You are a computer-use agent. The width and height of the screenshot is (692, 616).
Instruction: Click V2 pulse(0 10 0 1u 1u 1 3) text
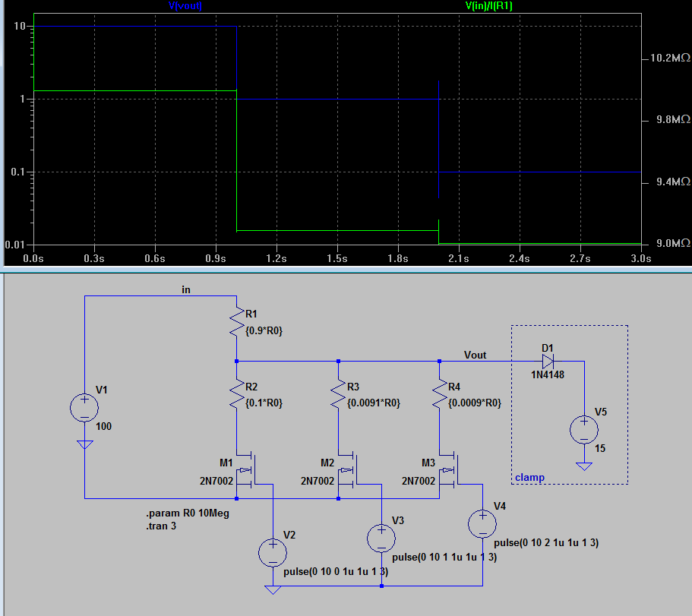(336, 571)
